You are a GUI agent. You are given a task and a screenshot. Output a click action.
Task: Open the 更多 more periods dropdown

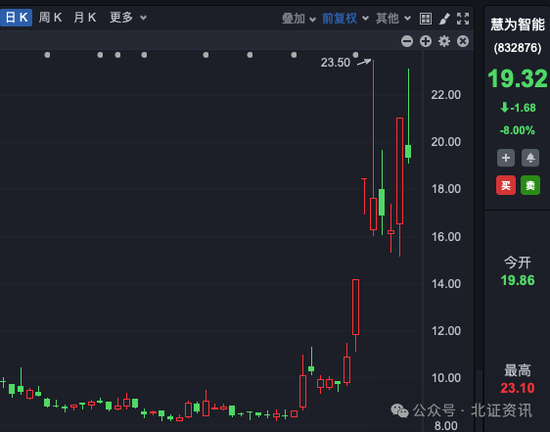(x=128, y=17)
